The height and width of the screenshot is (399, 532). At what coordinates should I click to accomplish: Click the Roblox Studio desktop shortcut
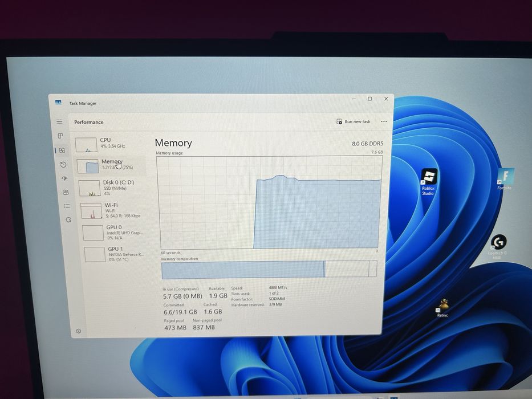429,182
